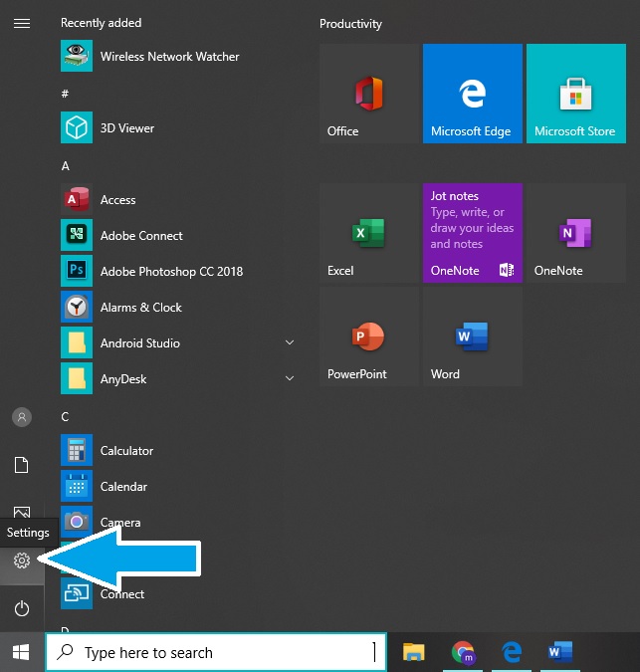The image size is (640, 672).
Task: Expand the Start menu hamburger button
Action: point(21,23)
